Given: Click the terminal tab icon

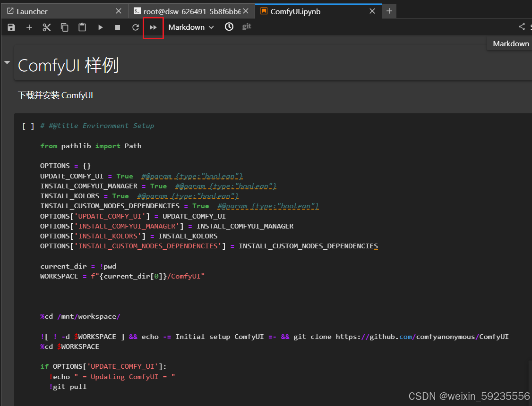Looking at the screenshot, I should [137, 11].
